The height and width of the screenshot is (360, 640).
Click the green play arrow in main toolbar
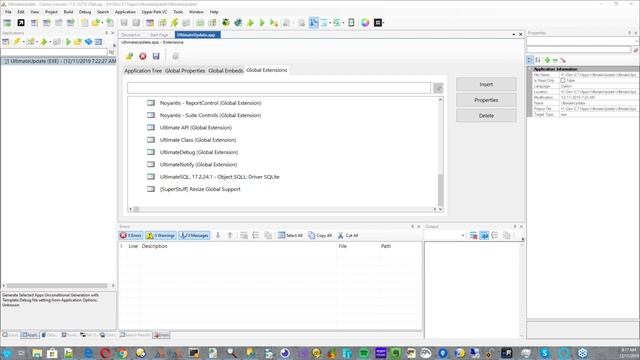point(262,22)
